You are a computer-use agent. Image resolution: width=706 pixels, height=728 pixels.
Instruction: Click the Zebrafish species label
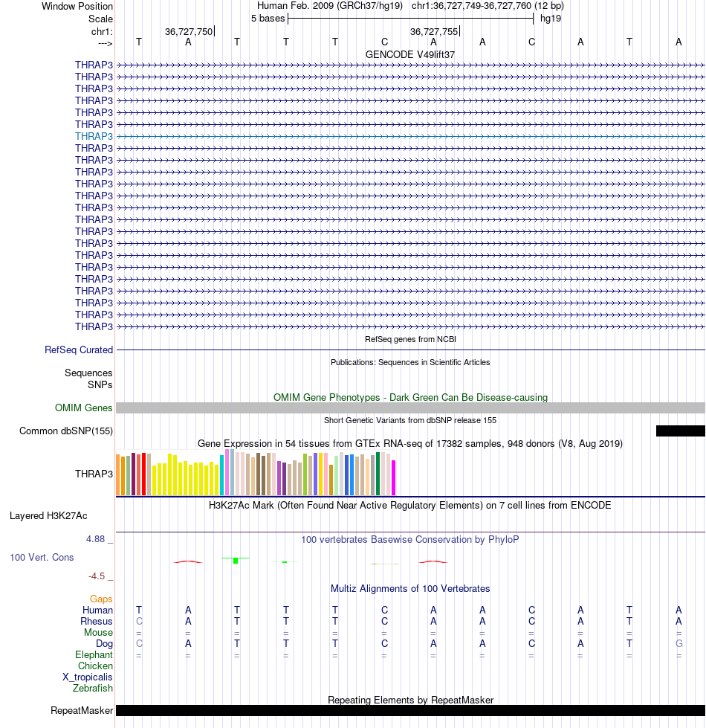tap(93, 688)
